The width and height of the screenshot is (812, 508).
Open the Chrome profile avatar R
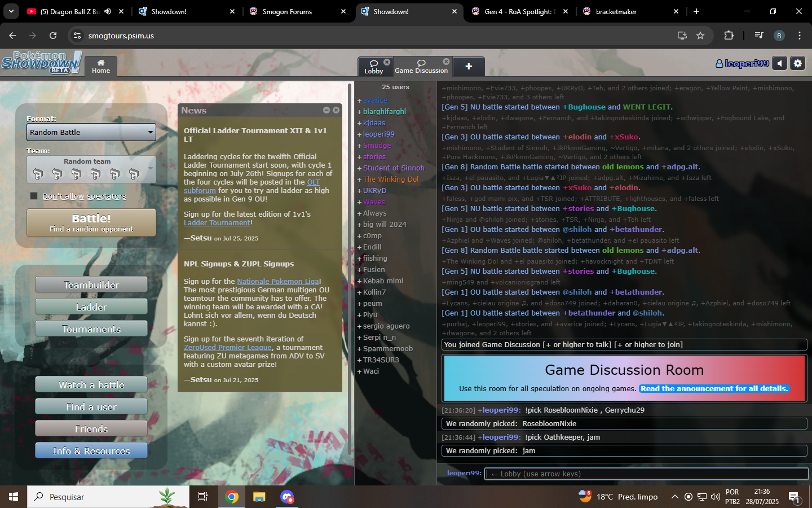coord(779,36)
